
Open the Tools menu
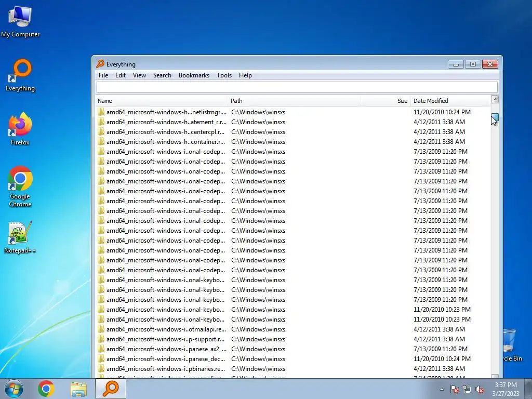pyautogui.click(x=224, y=75)
